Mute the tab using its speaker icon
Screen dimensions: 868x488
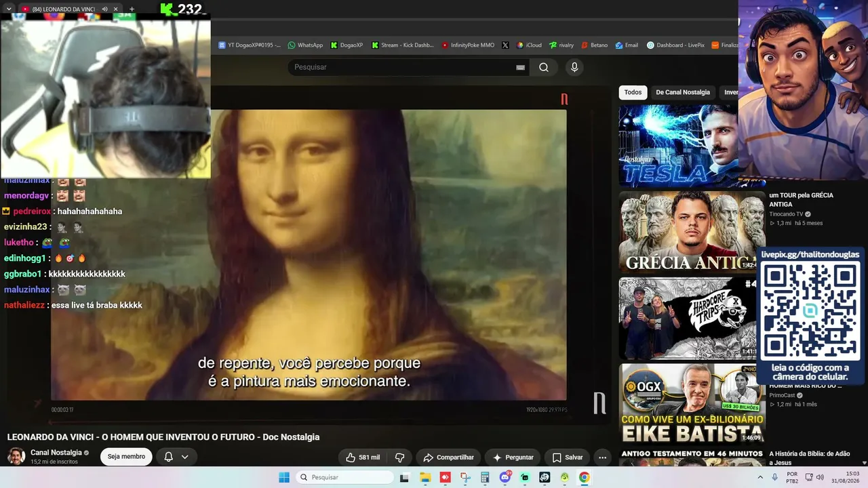pos(104,9)
